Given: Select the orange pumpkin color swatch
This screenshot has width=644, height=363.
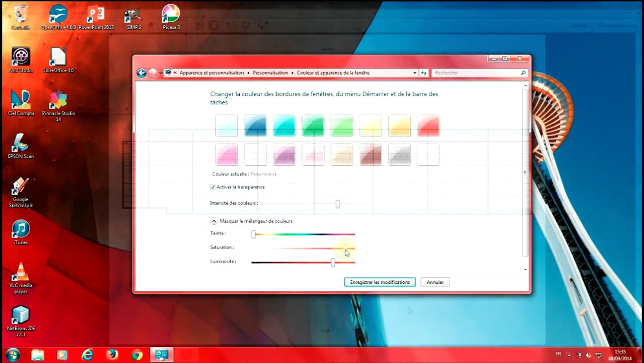Looking at the screenshot, I should tap(399, 126).
